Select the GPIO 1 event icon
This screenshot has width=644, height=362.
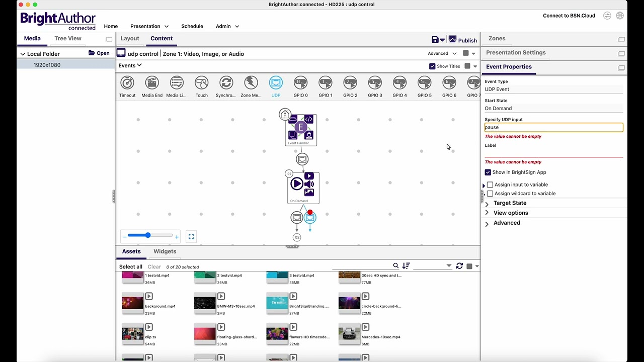tap(325, 83)
